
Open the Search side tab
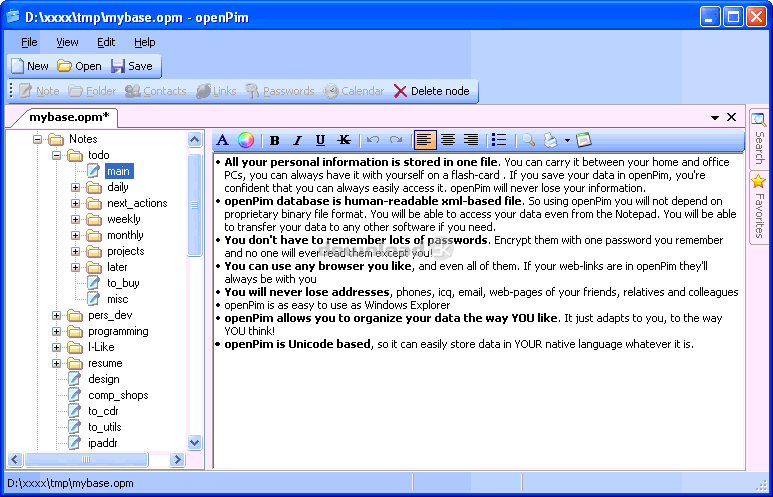[x=759, y=139]
